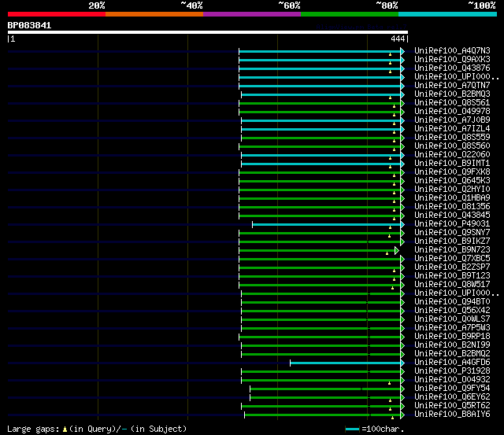The image size is (504, 435).
Task: Click the UniRef100_Q9FXK8 label
Action: click(x=451, y=171)
